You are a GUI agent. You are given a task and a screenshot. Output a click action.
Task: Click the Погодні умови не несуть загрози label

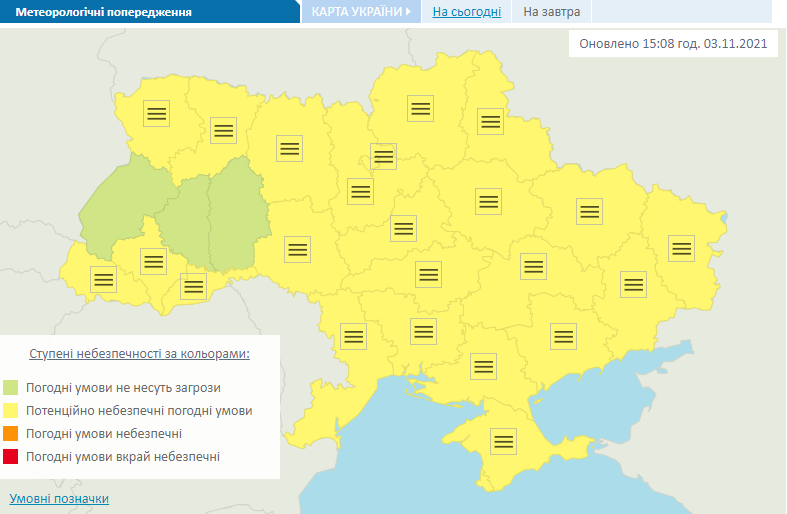pos(123,388)
